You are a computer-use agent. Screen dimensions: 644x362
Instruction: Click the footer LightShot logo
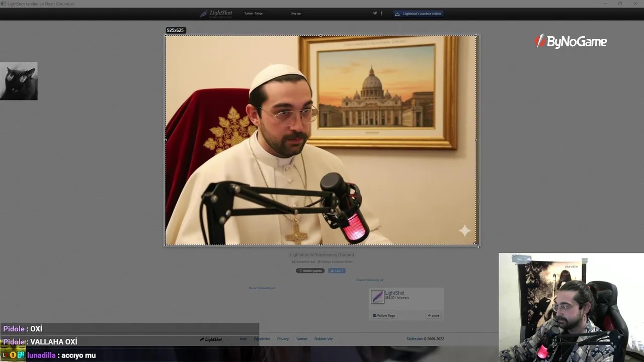(211, 339)
